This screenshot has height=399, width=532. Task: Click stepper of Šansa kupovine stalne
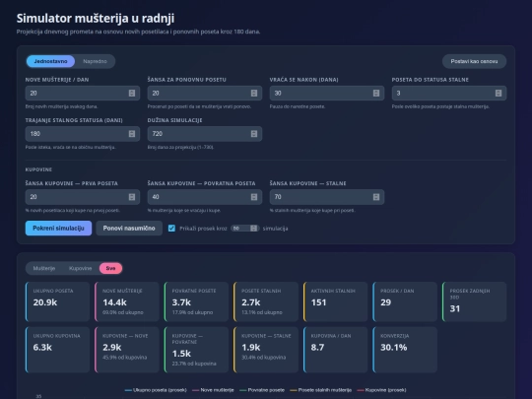[376, 197]
